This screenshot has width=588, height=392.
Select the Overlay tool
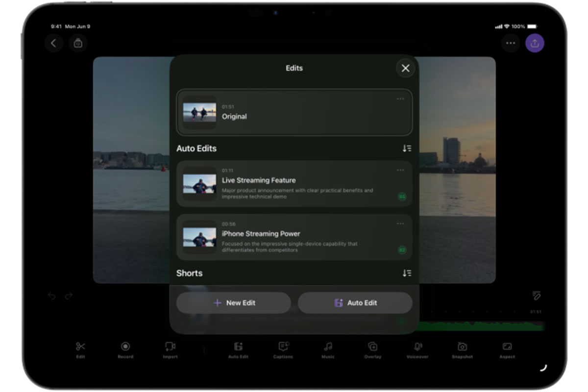point(372,350)
